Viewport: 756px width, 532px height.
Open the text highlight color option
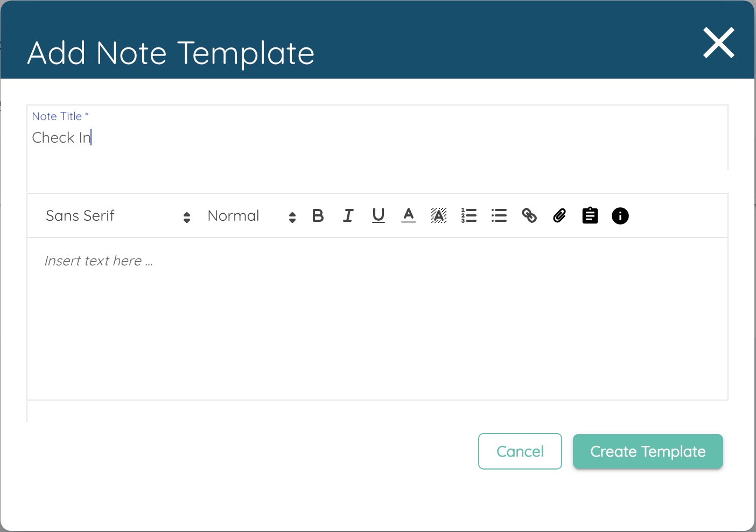pyautogui.click(x=438, y=215)
